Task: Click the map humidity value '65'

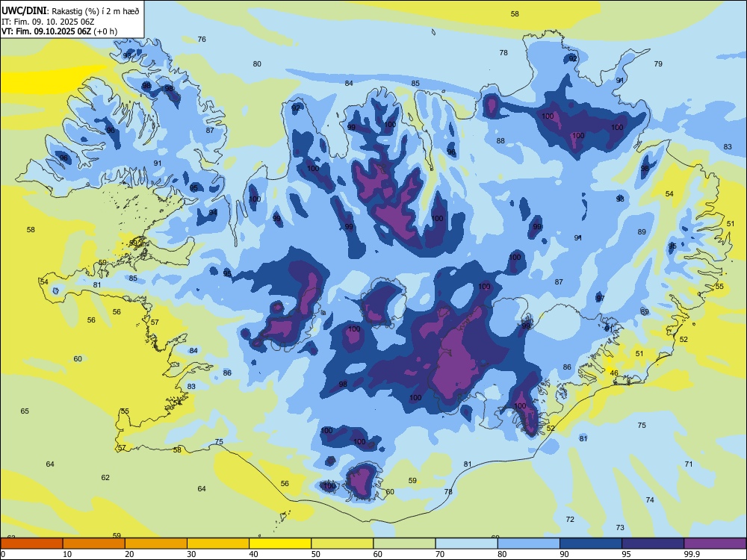Action: [25, 411]
